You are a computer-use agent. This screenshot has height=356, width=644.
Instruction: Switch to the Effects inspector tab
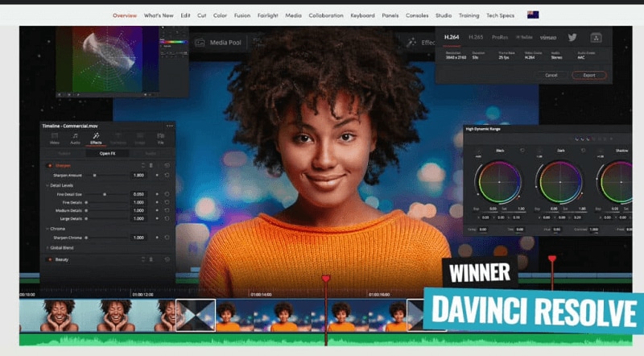96,138
